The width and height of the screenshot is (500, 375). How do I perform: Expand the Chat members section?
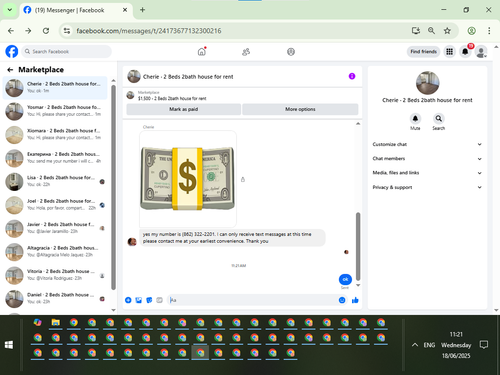[427, 159]
